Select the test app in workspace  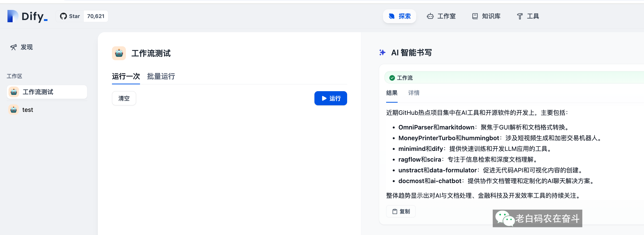47,110
